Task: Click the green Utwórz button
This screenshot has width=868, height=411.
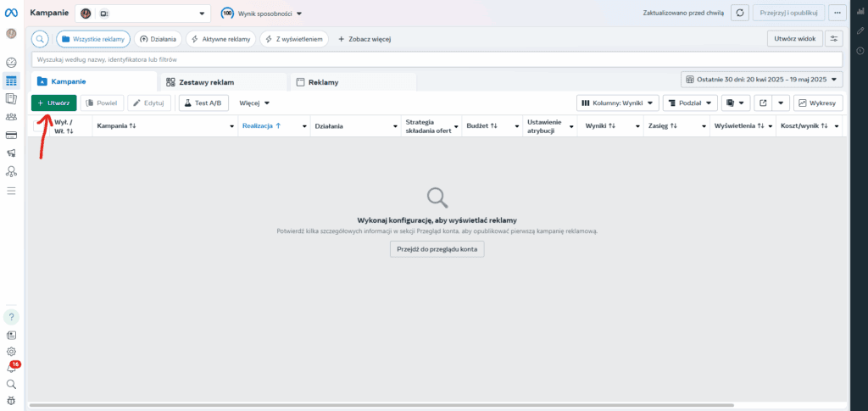Action: pyautogui.click(x=54, y=103)
